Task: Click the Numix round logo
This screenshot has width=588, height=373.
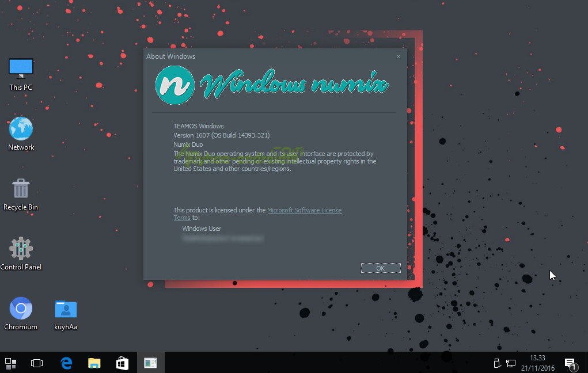Action: [174, 85]
